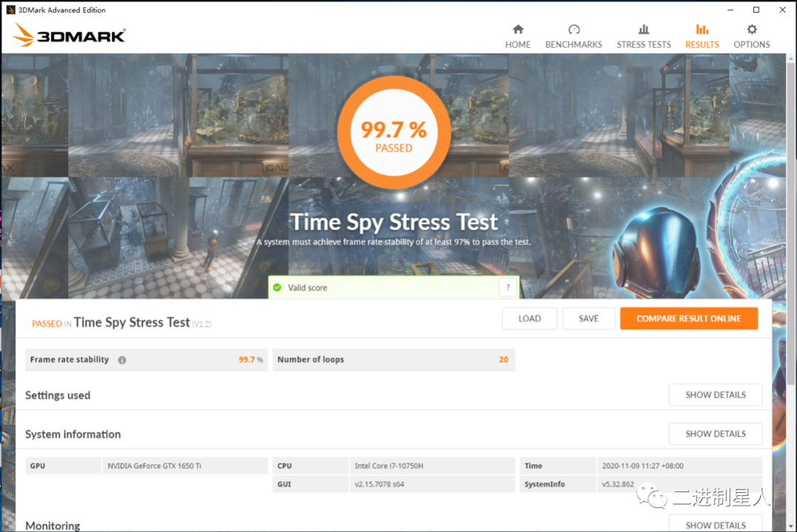The image size is (797, 532).
Task: Click the Monitoring heading
Action: [x=53, y=525]
